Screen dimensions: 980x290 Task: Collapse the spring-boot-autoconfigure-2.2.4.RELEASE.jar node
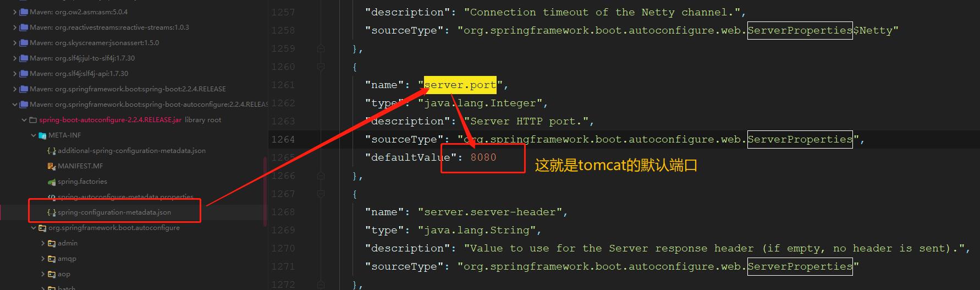click(24, 119)
